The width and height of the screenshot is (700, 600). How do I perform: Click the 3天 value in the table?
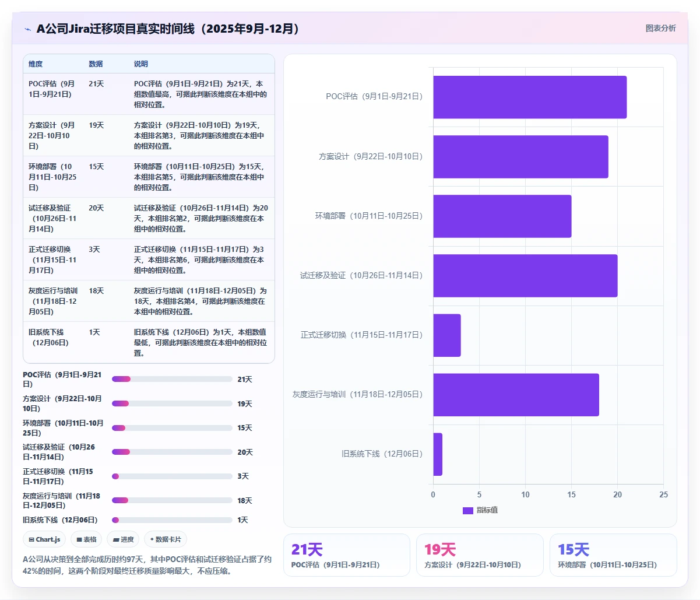tap(94, 249)
